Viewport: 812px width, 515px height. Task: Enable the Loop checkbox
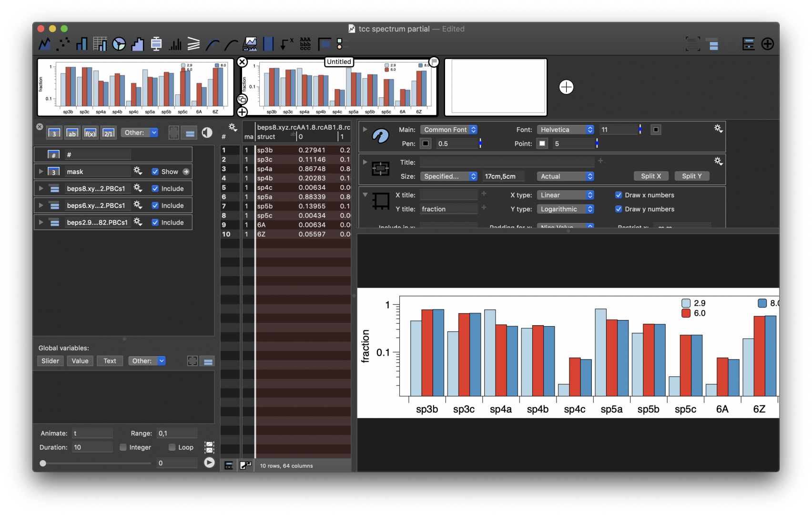click(172, 447)
